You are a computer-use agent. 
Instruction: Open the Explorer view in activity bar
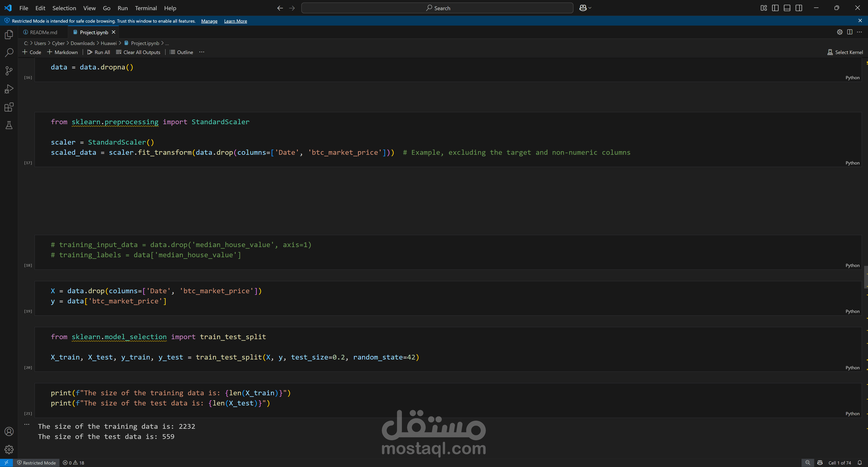tap(9, 35)
